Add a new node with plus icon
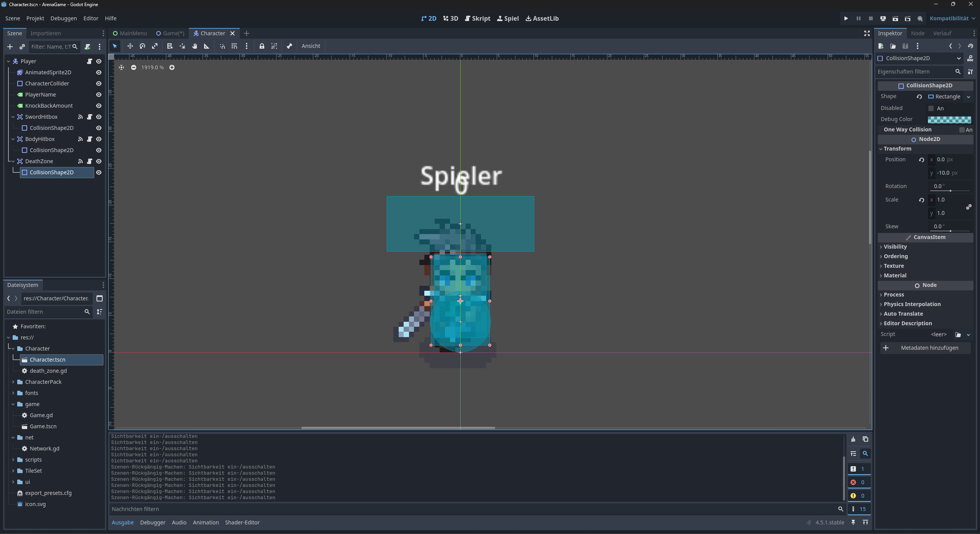 click(10, 47)
